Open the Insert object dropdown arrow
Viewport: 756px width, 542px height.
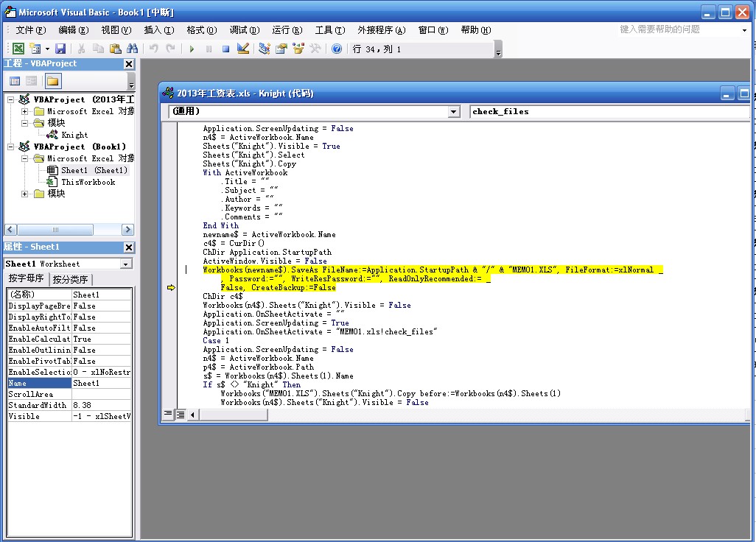(47, 49)
